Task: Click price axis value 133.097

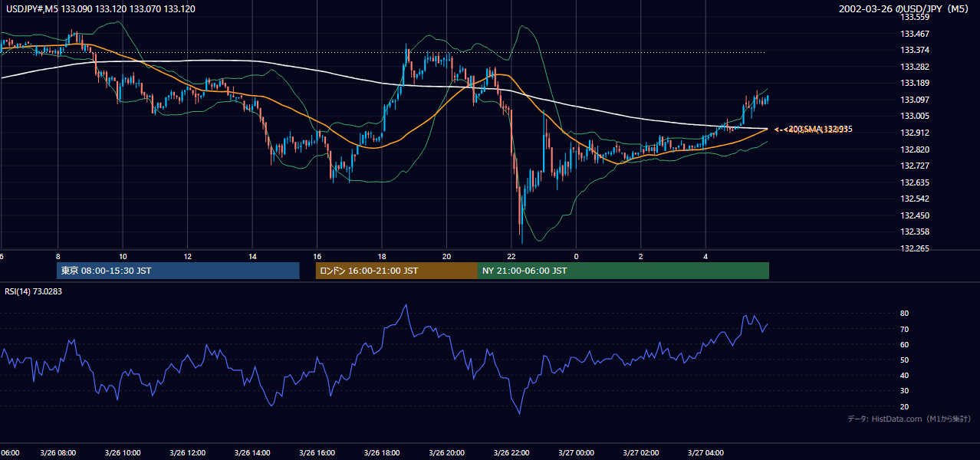Action: point(914,100)
